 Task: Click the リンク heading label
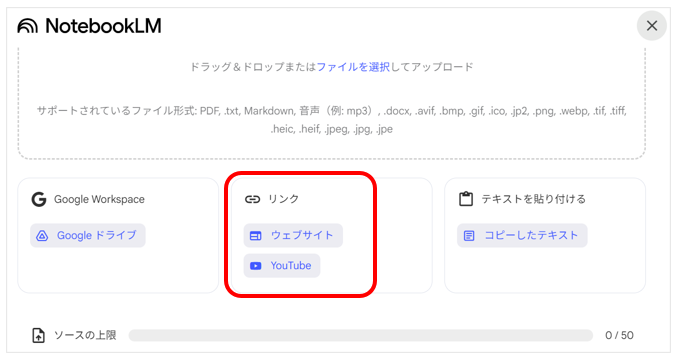[284, 199]
